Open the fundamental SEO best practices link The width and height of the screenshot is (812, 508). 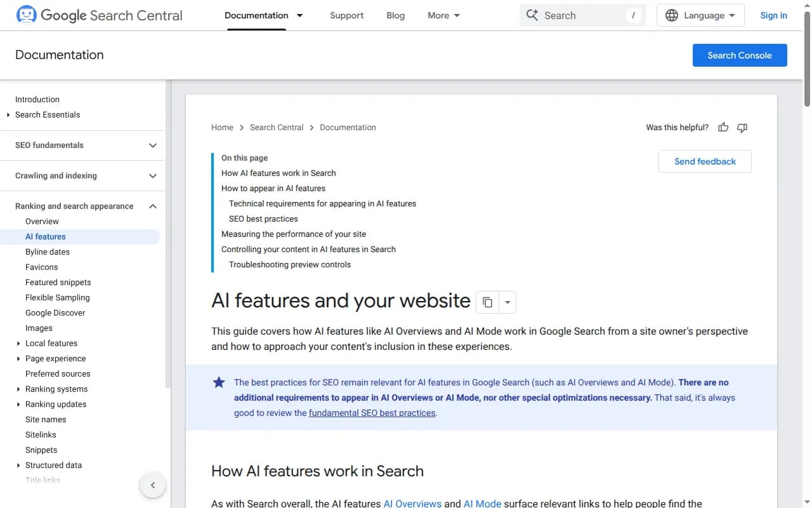tap(372, 413)
